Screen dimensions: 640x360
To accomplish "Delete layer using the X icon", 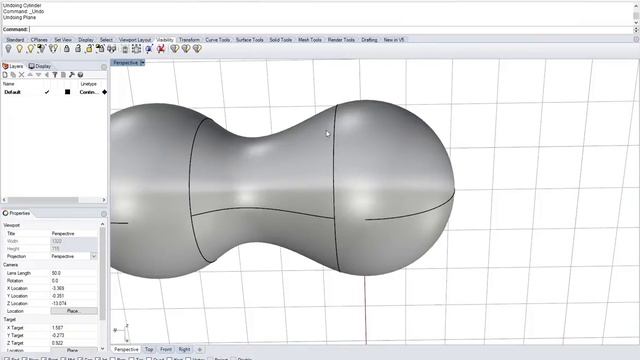I will (22, 75).
